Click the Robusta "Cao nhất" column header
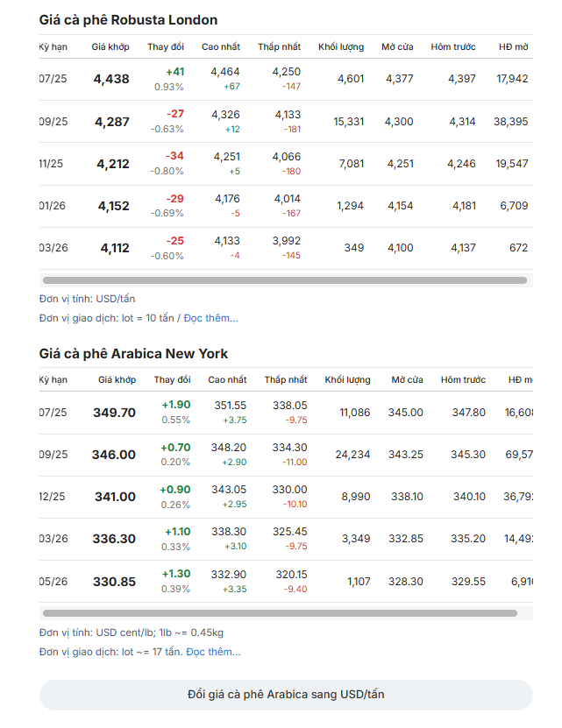 coord(221,47)
